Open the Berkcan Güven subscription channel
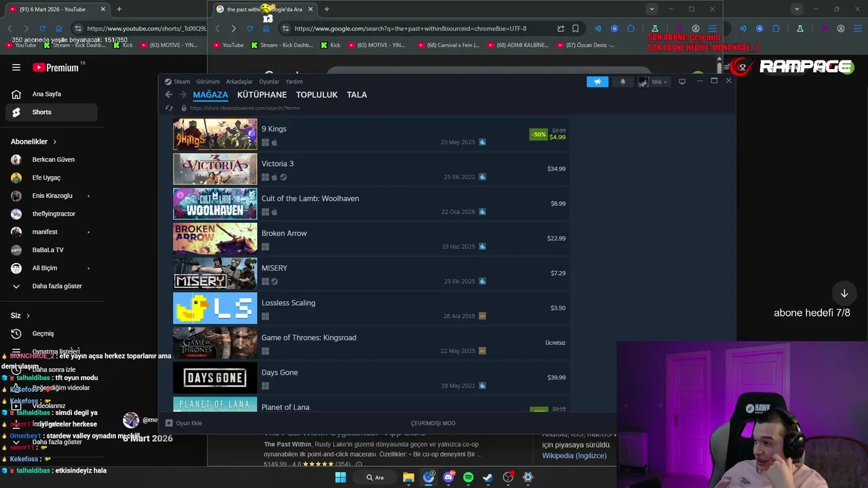This screenshot has width=868, height=488. pos(52,160)
